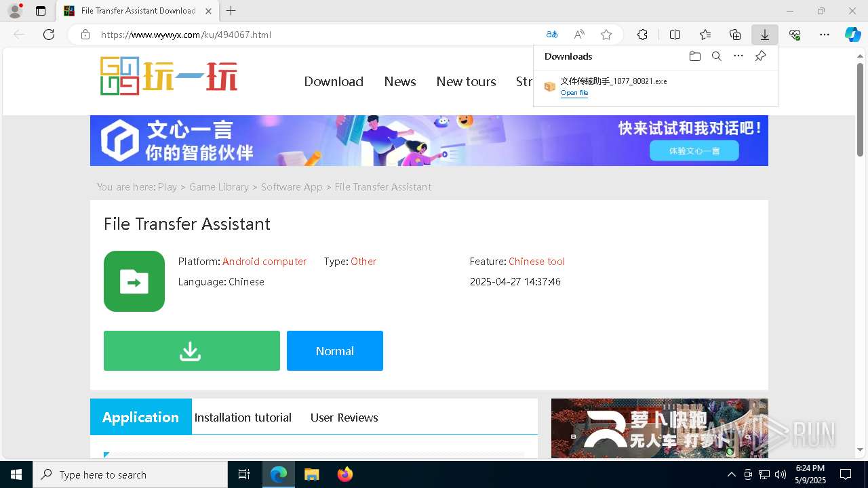The image size is (868, 488).
Task: Open the Extensions puzzle icon
Action: click(x=642, y=35)
